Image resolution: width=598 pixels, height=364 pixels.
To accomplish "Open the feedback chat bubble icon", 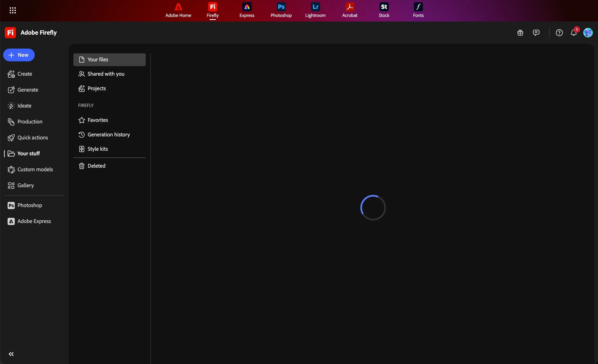I will [x=536, y=33].
